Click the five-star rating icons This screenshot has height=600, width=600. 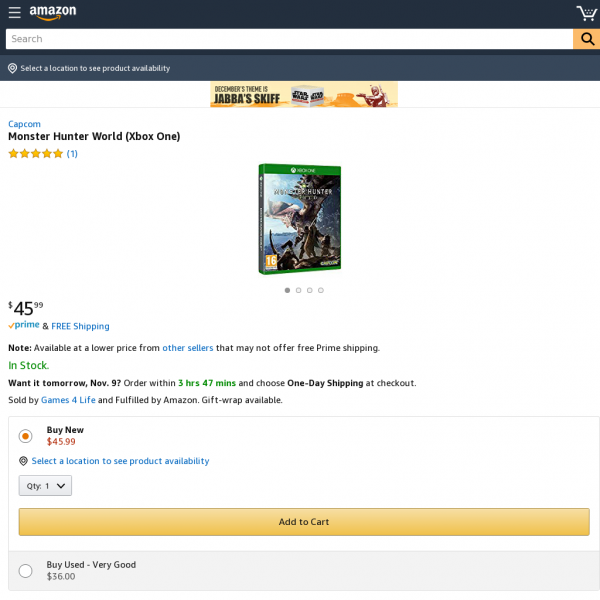click(36, 154)
